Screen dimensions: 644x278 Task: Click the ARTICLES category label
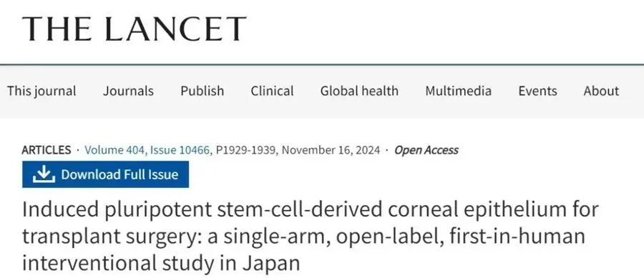[x=47, y=150]
